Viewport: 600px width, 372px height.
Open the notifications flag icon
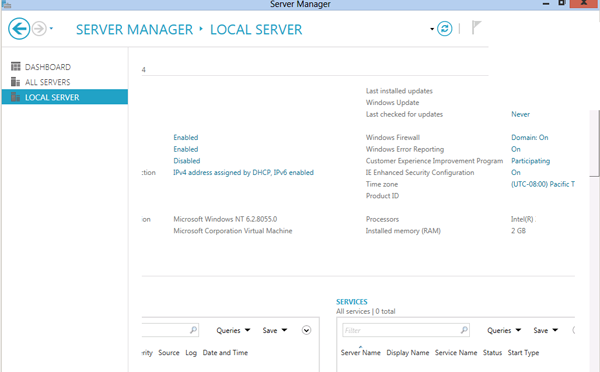click(x=476, y=28)
